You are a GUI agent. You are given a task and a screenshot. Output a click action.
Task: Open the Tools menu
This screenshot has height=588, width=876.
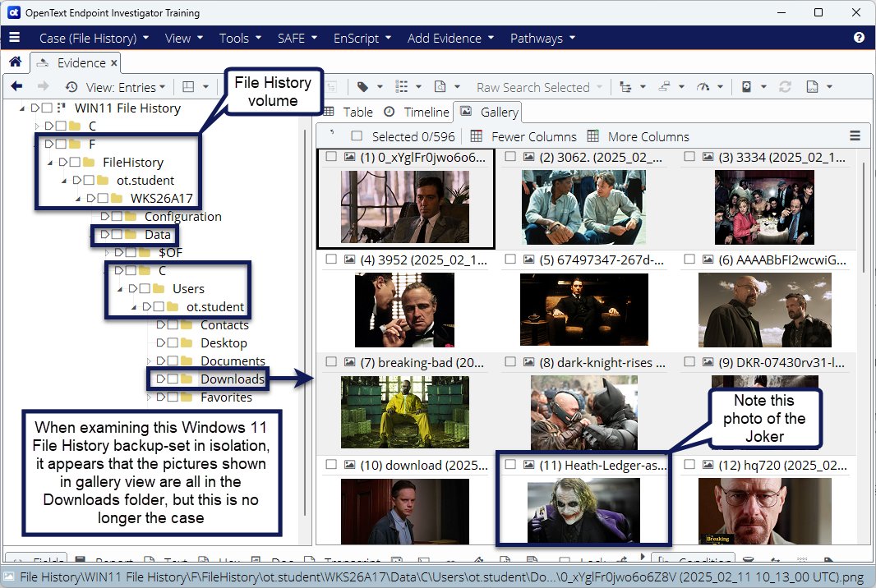[x=240, y=38]
